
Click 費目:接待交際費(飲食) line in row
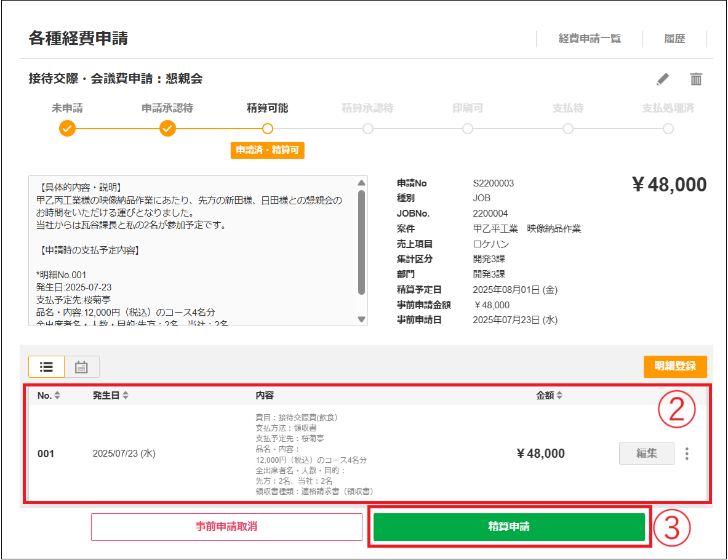tap(296, 417)
